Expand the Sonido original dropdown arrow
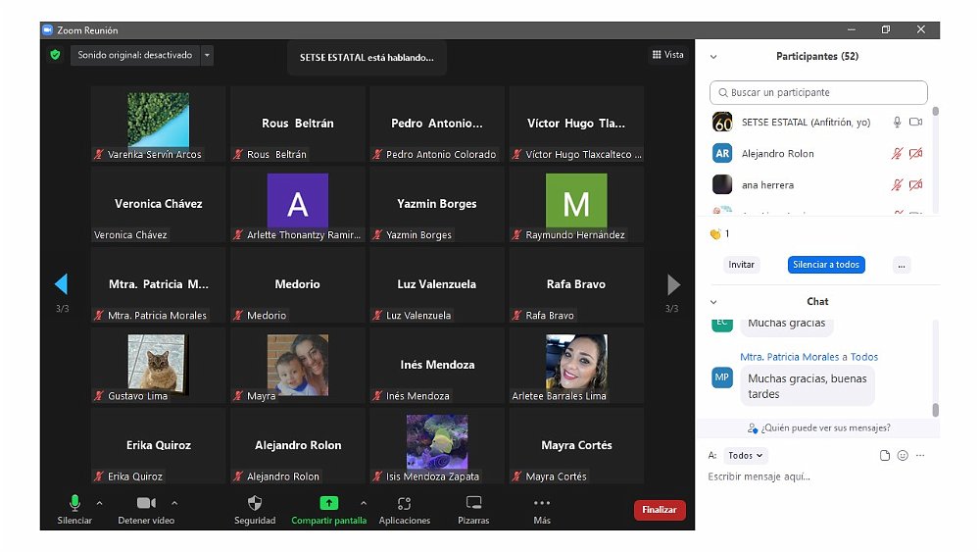The image size is (980, 552). tap(207, 56)
